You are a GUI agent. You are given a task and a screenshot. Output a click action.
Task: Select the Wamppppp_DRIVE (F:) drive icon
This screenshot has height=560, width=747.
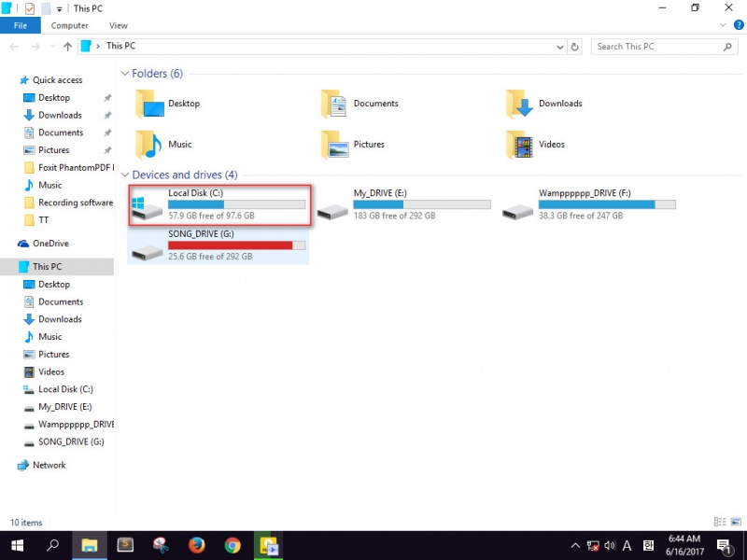[x=518, y=212]
